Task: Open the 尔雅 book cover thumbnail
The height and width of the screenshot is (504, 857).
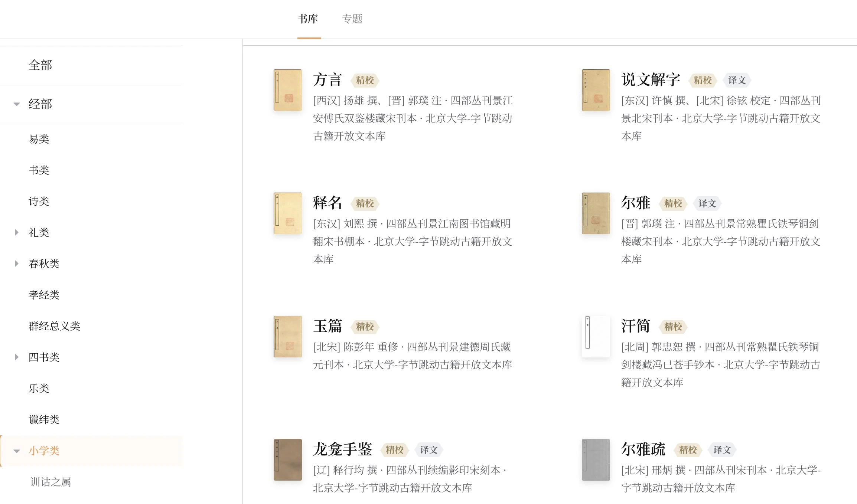Action: 595,213
